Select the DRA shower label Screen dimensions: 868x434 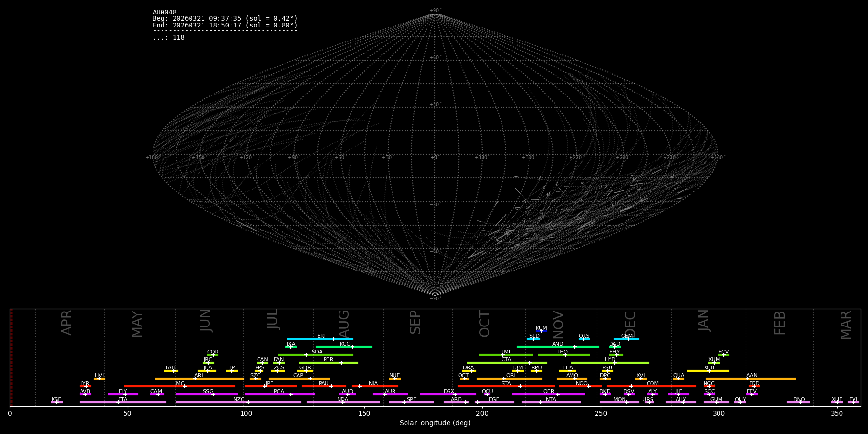click(x=468, y=368)
